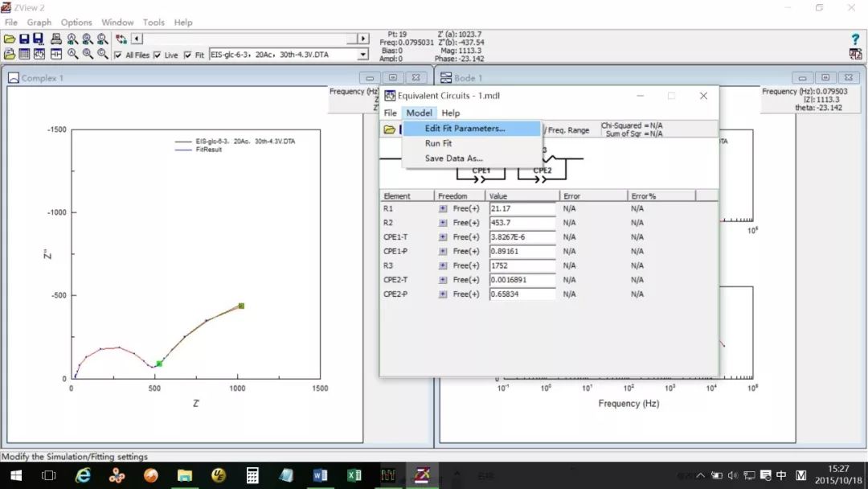Viewport: 868px width, 489px height.
Task: Toggle freedom button for CPE2-T row
Action: point(443,280)
